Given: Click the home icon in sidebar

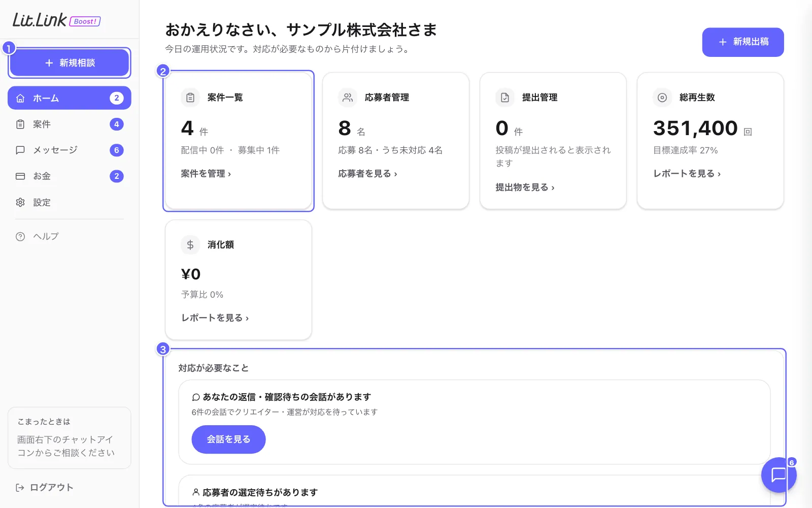Looking at the screenshot, I should (x=20, y=98).
